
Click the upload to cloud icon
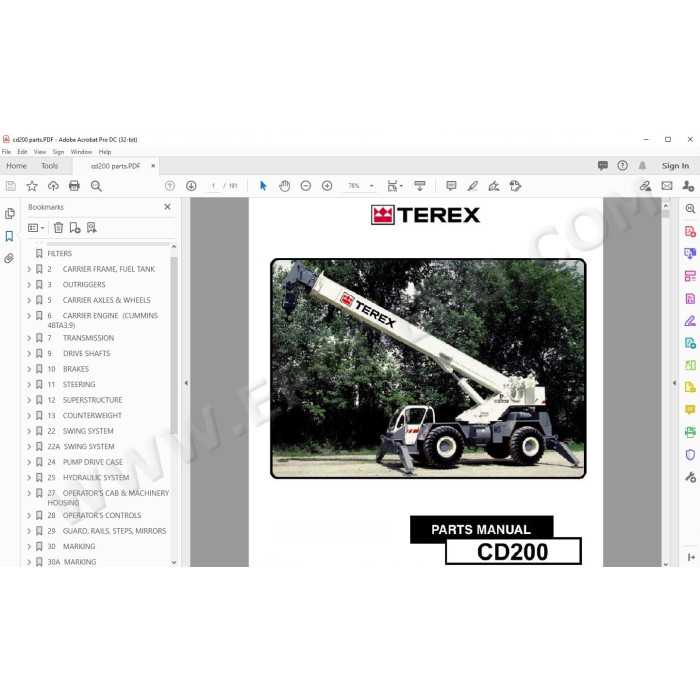pos(53,186)
